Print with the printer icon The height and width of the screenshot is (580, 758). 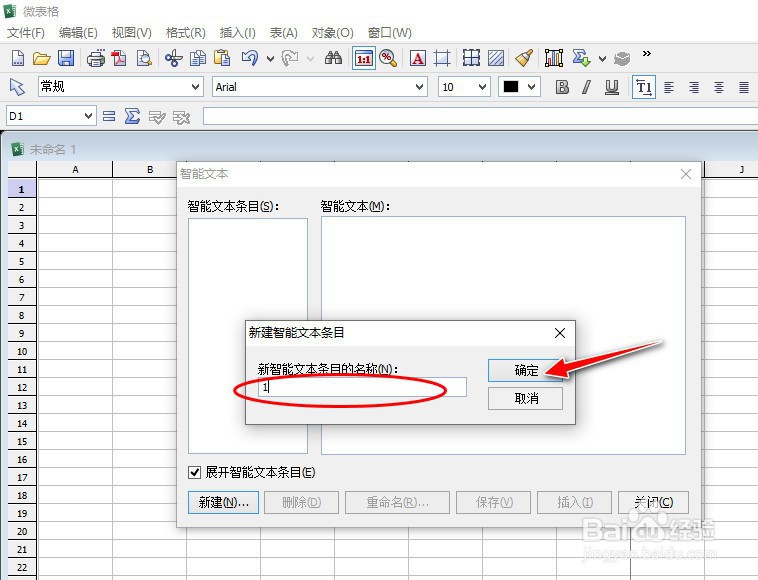96,58
